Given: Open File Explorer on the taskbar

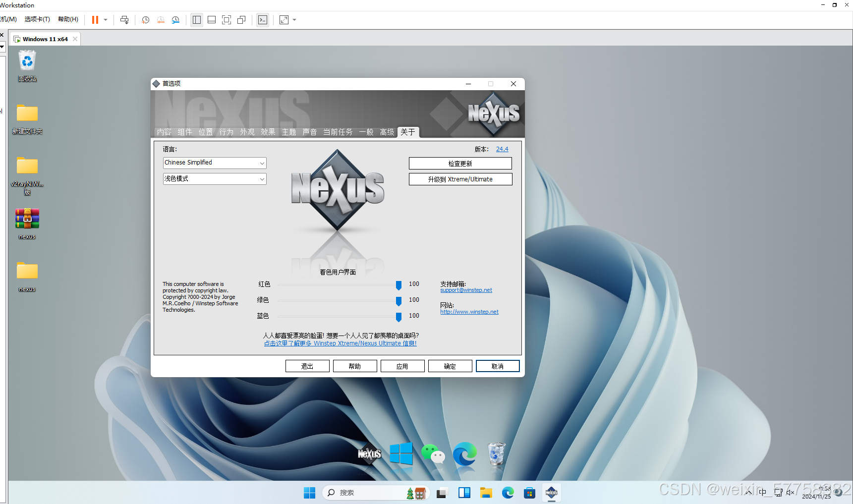Looking at the screenshot, I should (486, 493).
